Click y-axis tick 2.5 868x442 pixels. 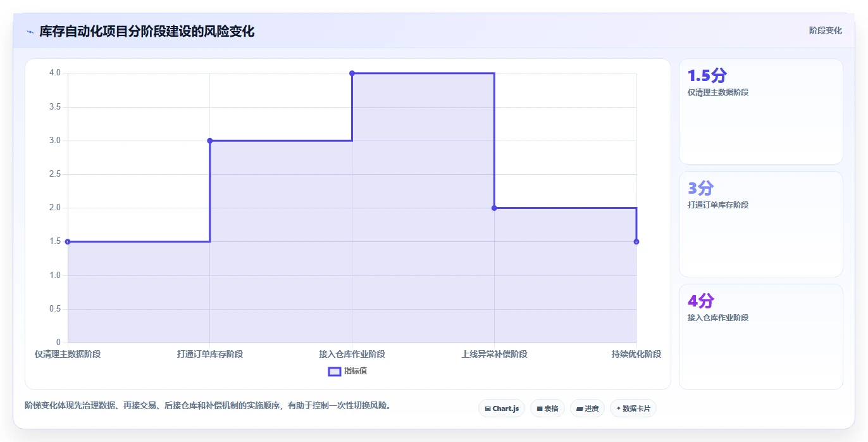[55, 174]
